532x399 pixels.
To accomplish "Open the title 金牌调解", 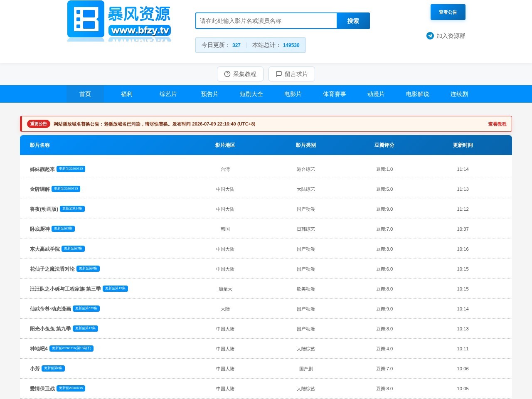I will (39, 189).
